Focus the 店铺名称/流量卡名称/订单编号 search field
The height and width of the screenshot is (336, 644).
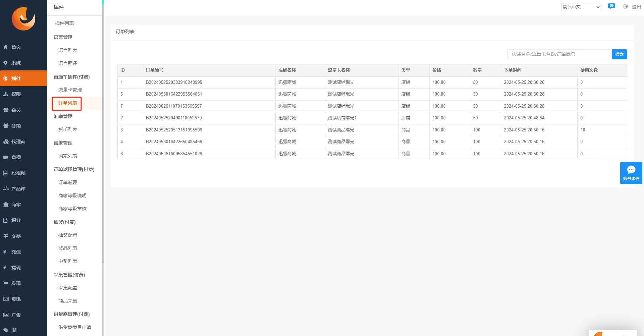tap(559, 54)
